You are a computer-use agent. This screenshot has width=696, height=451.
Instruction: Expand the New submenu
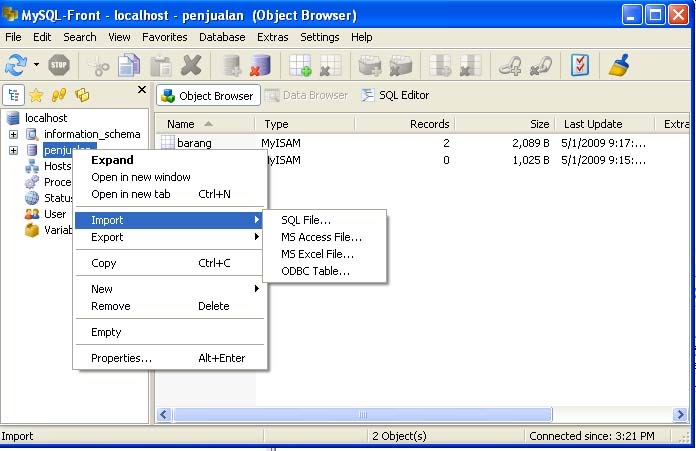(x=170, y=289)
